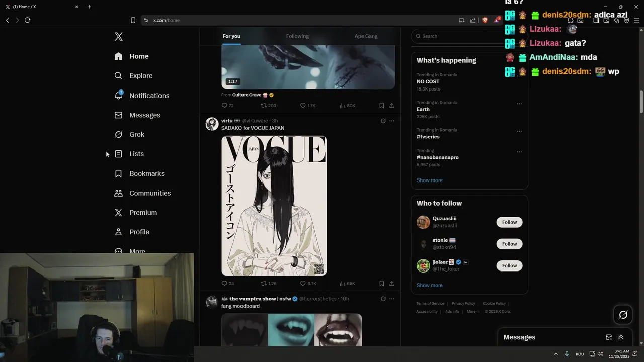This screenshot has width=644, height=362.
Task: Bookmark this page in the address bar
Action: point(133,20)
